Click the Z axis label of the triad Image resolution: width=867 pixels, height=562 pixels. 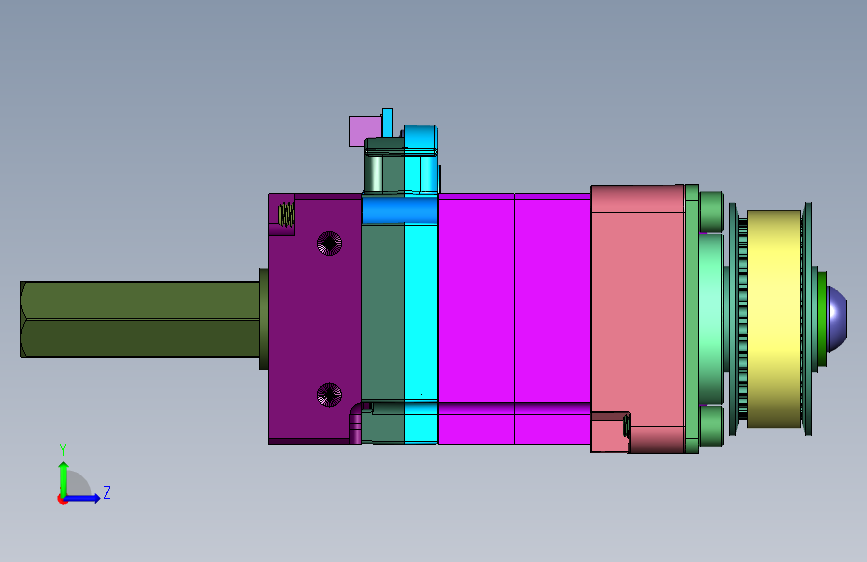click(x=107, y=492)
